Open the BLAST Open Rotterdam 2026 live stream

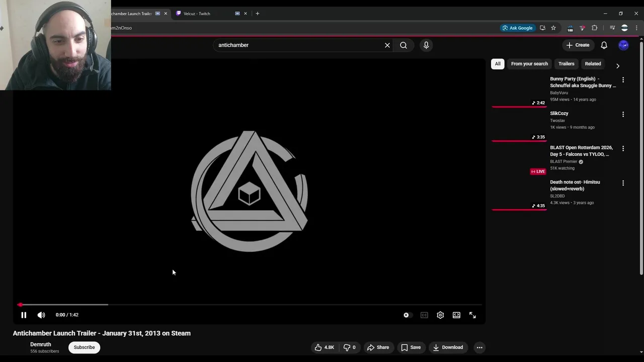pos(581,151)
